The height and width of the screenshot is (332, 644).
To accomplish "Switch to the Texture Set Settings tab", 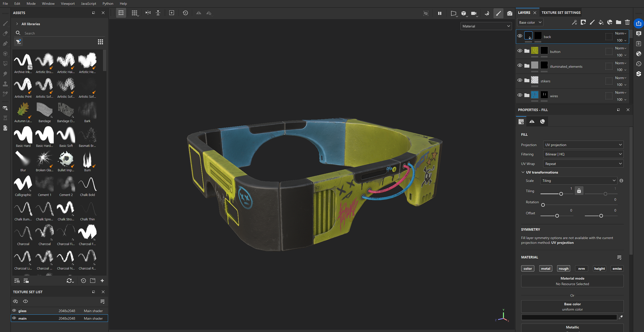I will (x=561, y=13).
